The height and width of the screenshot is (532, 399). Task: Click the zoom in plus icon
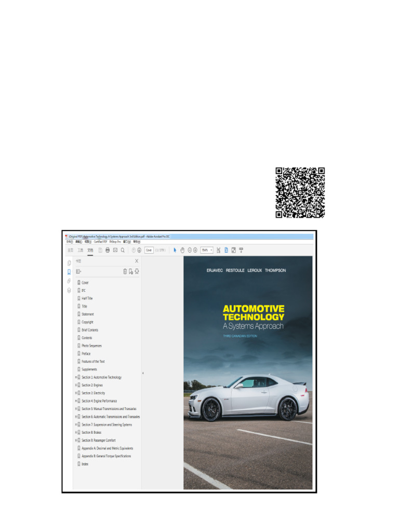coord(195,250)
